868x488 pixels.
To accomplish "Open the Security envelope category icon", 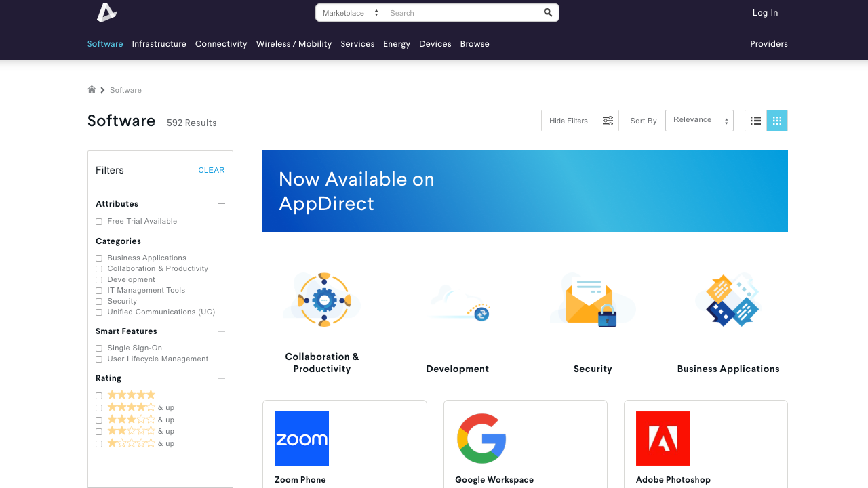I will coord(592,300).
